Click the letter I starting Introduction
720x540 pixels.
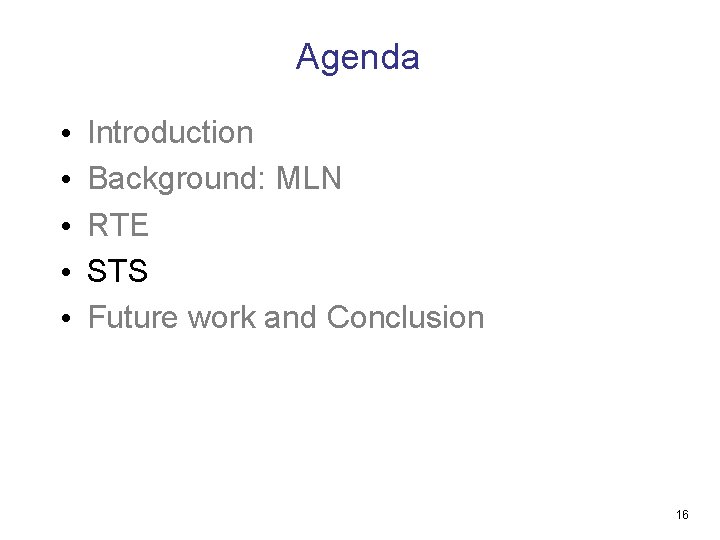tap(91, 132)
